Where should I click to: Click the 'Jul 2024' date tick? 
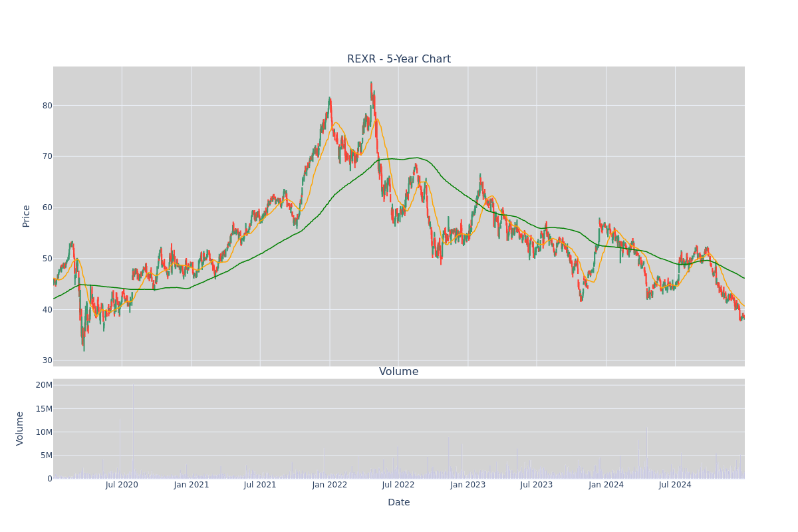click(x=675, y=485)
